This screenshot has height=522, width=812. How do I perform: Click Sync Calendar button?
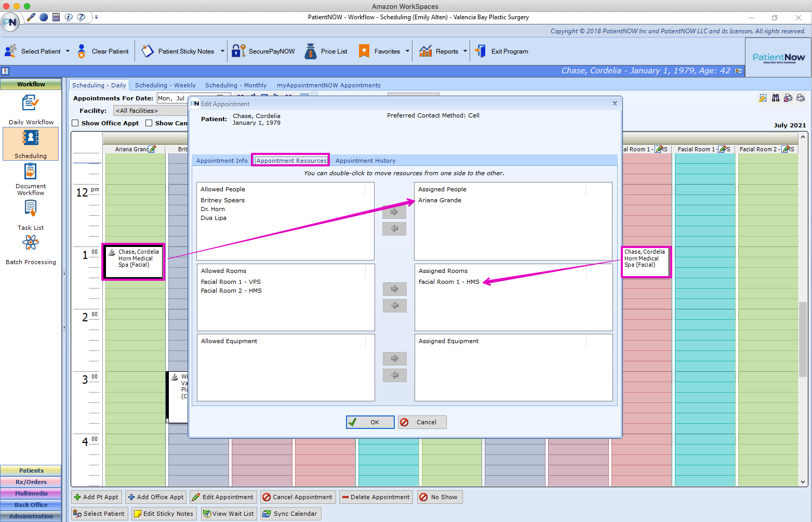click(290, 514)
